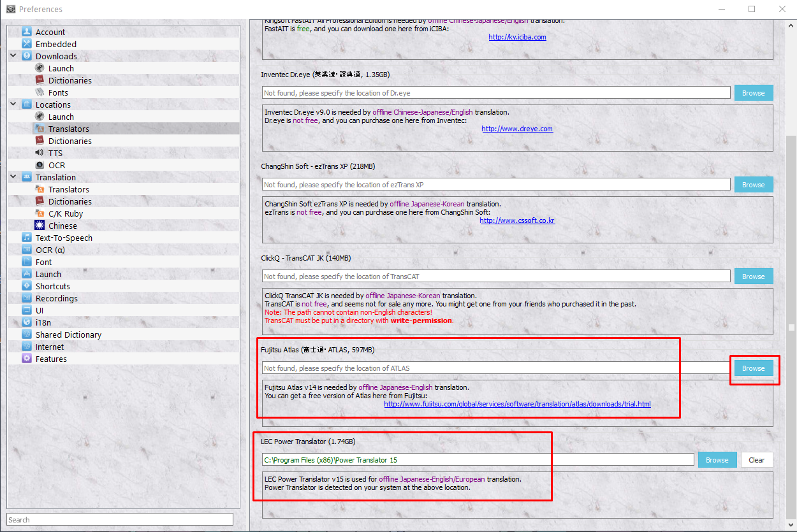
Task: Select the Shared Dictionary icon
Action: coord(27,334)
